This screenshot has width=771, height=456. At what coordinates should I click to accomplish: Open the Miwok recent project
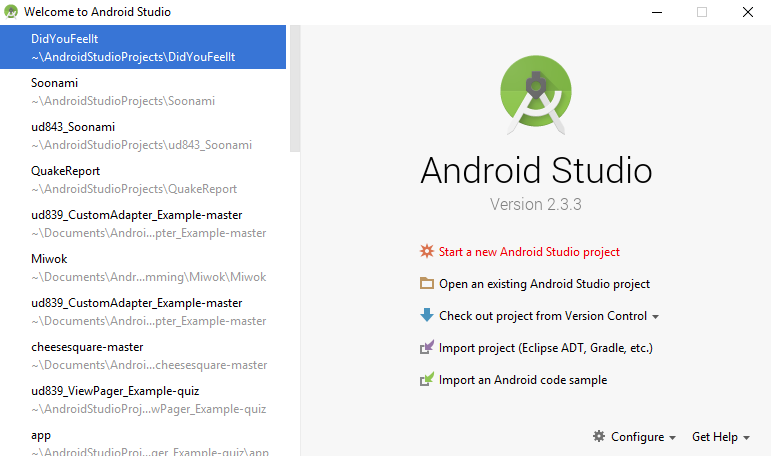[148, 268]
